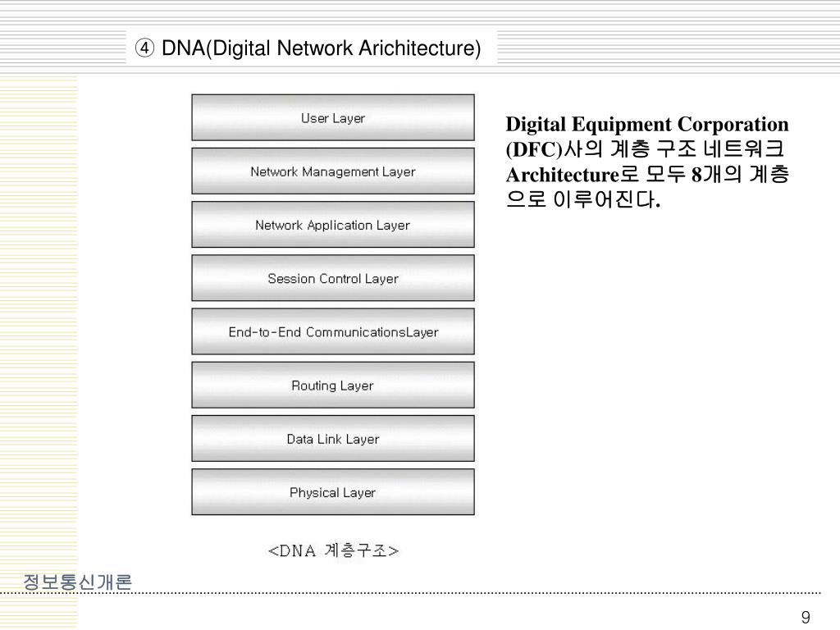Click the page number 9
Viewport: 840px width, 630px height.
pos(806,617)
